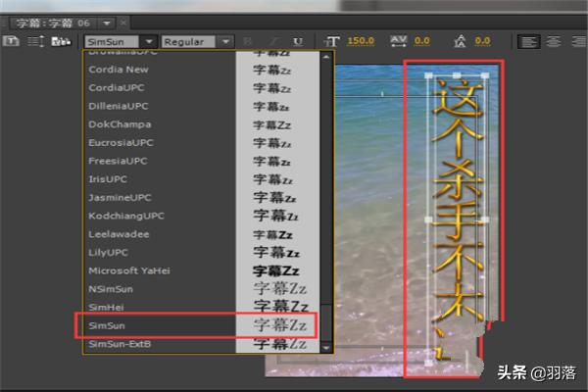
Task: Choose Leelawadee font from list
Action: click(203, 234)
